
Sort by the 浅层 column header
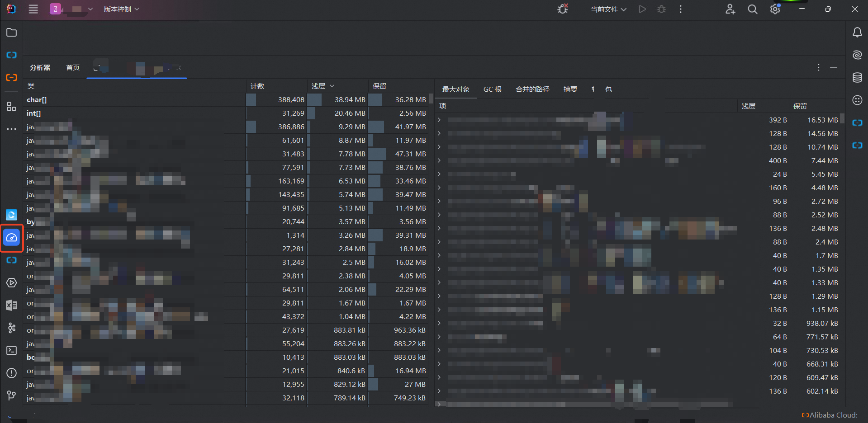(323, 86)
